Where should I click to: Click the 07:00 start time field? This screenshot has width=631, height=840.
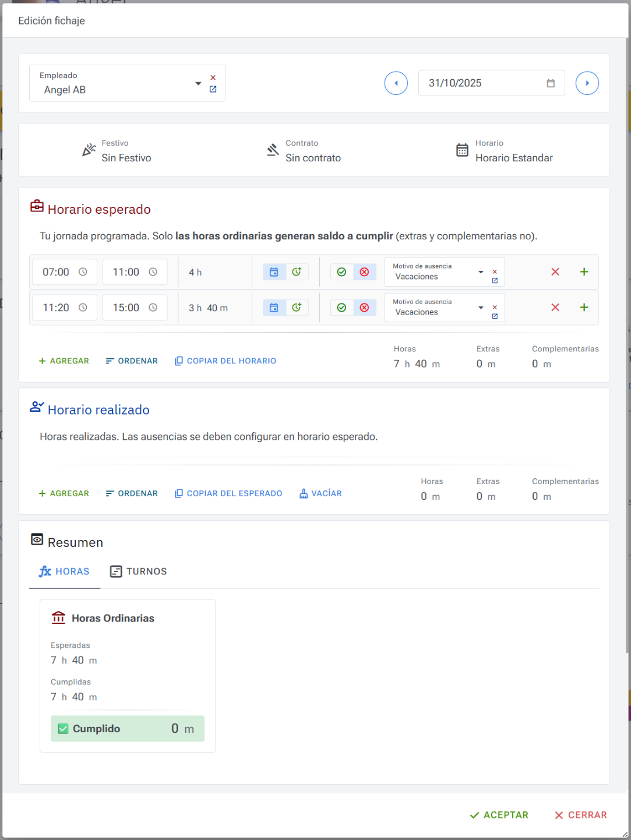(56, 272)
